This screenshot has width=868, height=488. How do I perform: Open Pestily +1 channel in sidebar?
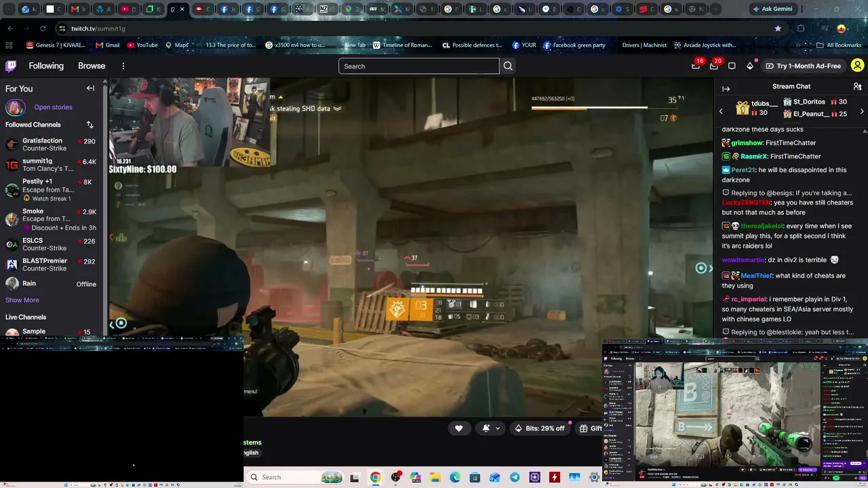pos(51,189)
